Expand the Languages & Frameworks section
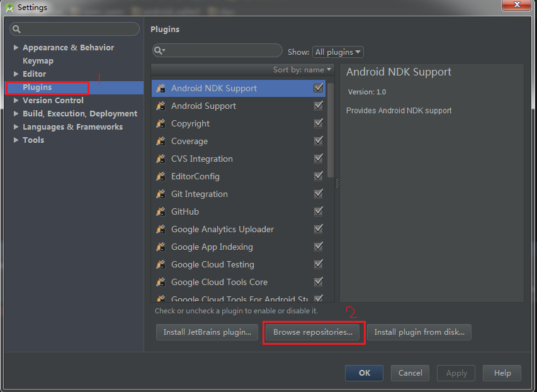The height and width of the screenshot is (392, 537). pyautogui.click(x=16, y=127)
